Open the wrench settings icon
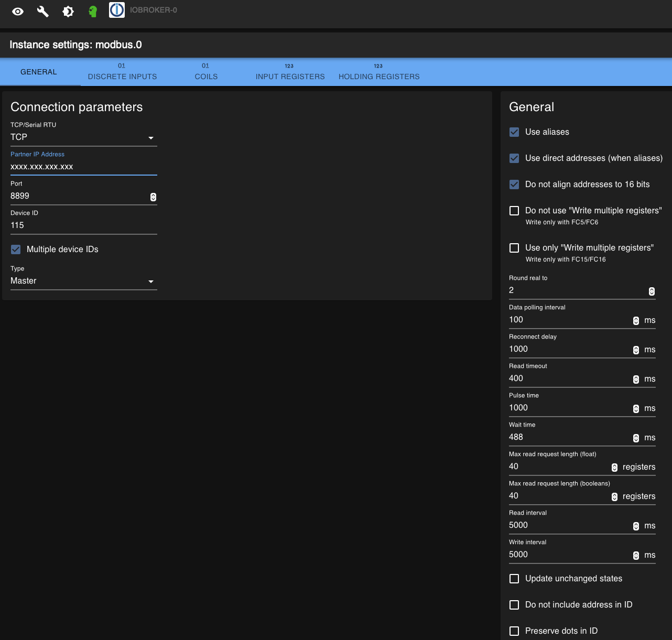 [x=43, y=12]
